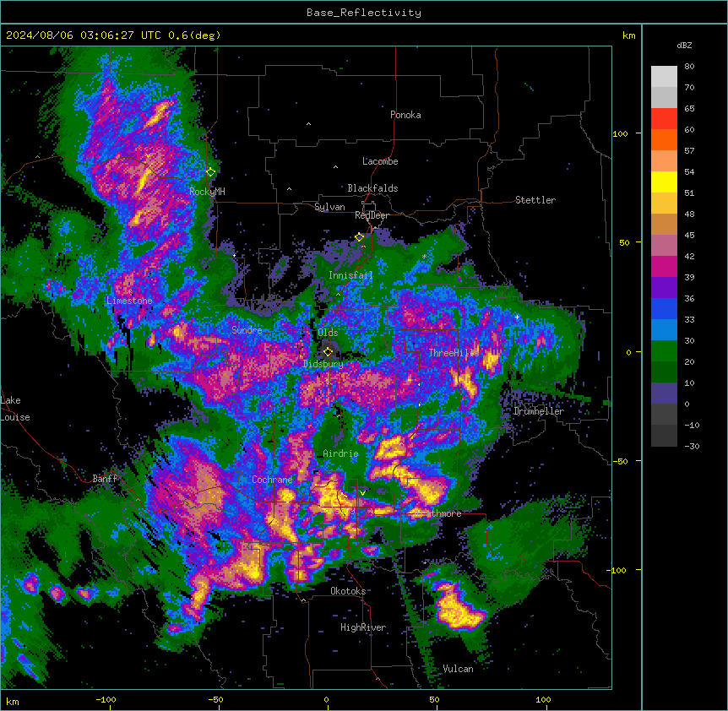
Task: Click the yellow diamond marker below RedDeer
Action: tap(359, 237)
